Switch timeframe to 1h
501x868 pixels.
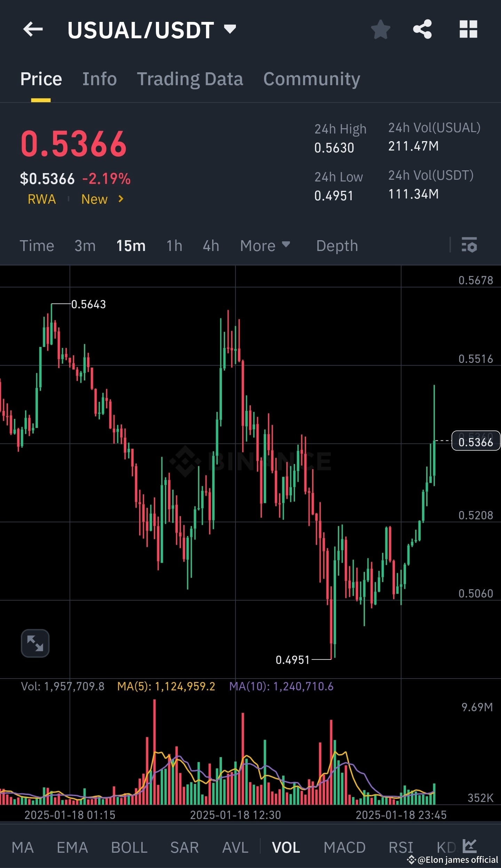(174, 246)
